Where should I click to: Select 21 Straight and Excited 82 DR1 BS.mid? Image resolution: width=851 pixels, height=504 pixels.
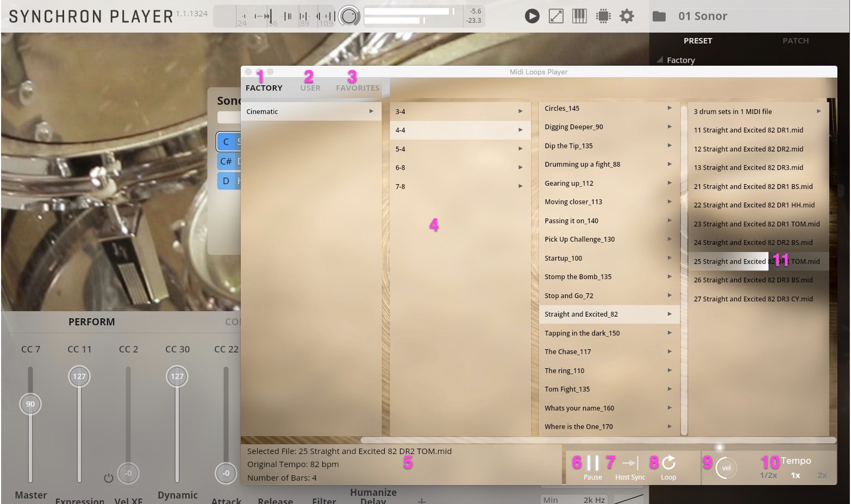pyautogui.click(x=758, y=186)
